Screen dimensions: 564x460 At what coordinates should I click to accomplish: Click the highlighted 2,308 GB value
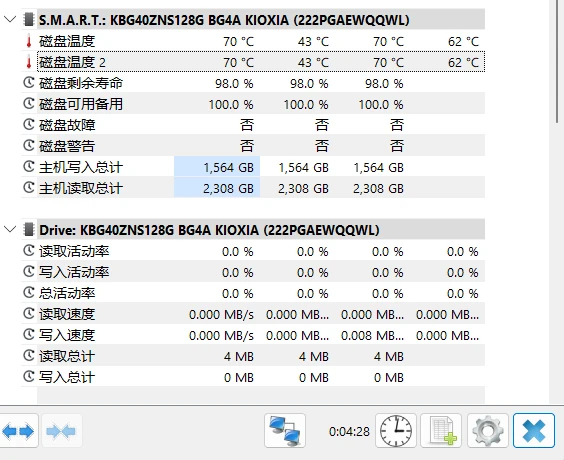217,188
